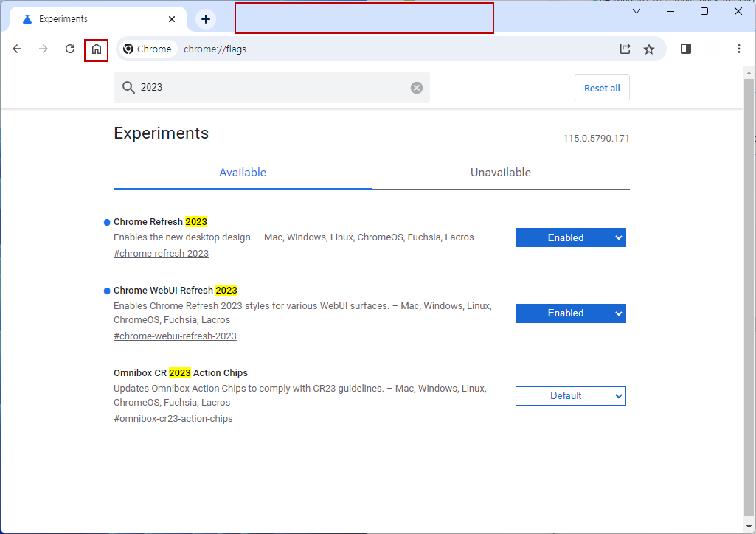Open the three-dot Chrome menu
This screenshot has width=756, height=534.
[738, 49]
